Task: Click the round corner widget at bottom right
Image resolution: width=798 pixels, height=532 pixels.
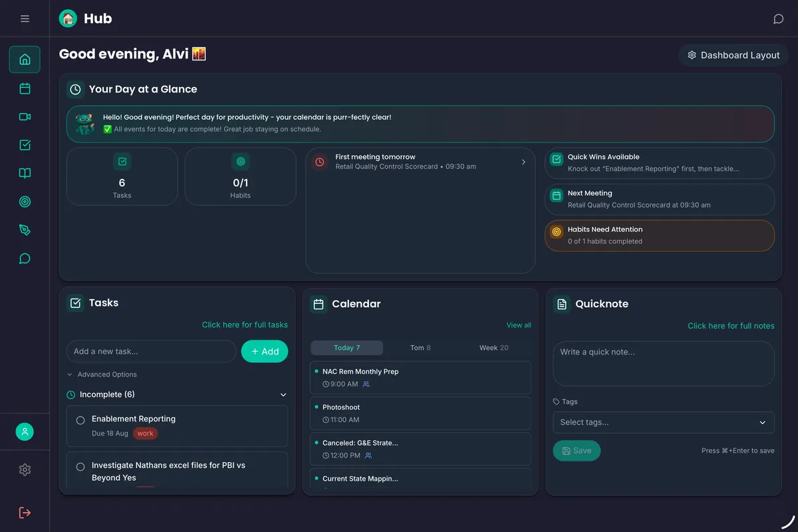Action: [787, 521]
